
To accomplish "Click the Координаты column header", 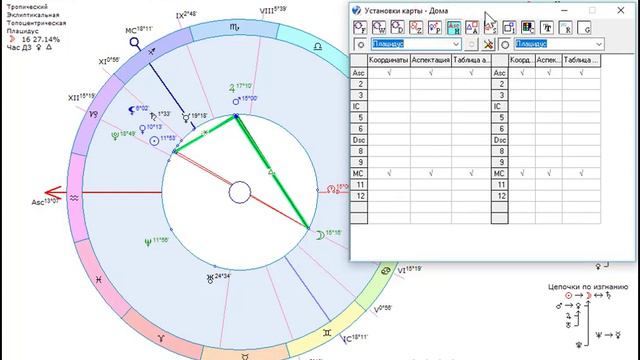I will (389, 60).
